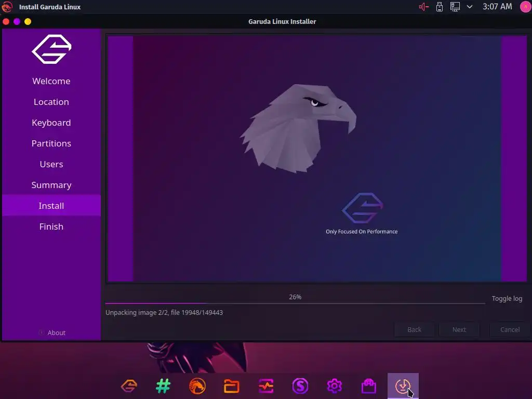This screenshot has width=532, height=399.
Task: Open the settings gear in dock
Action: point(335,386)
